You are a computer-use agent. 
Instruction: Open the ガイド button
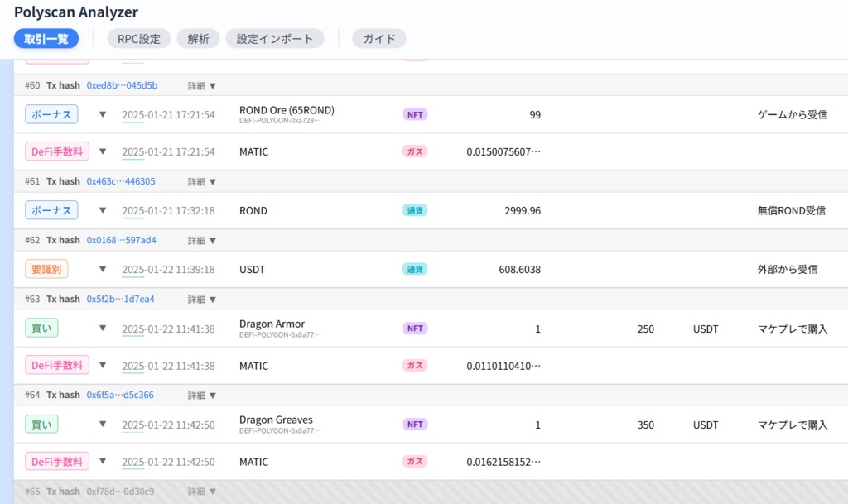[378, 38]
